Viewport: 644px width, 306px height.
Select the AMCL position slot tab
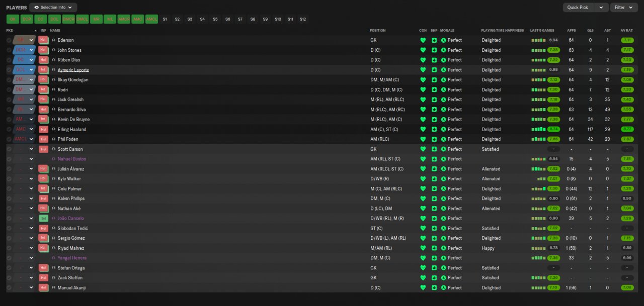[x=152, y=19]
